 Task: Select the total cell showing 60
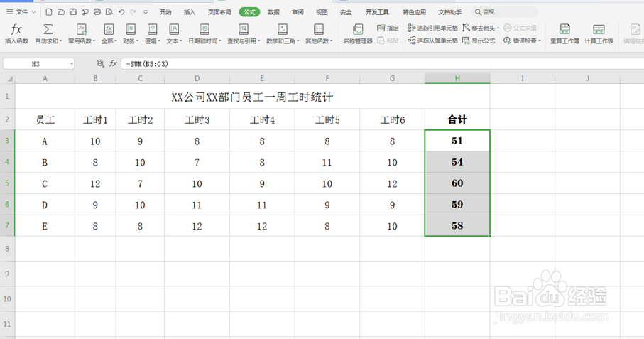457,183
